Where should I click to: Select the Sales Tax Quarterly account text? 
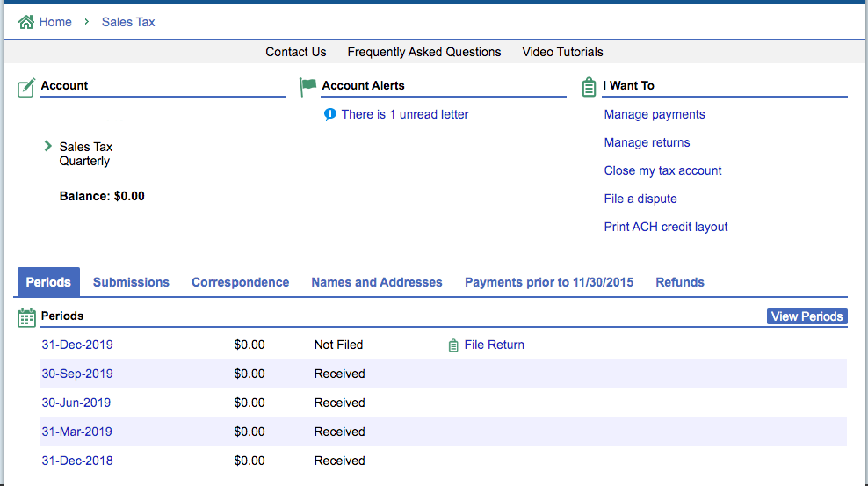[86, 154]
